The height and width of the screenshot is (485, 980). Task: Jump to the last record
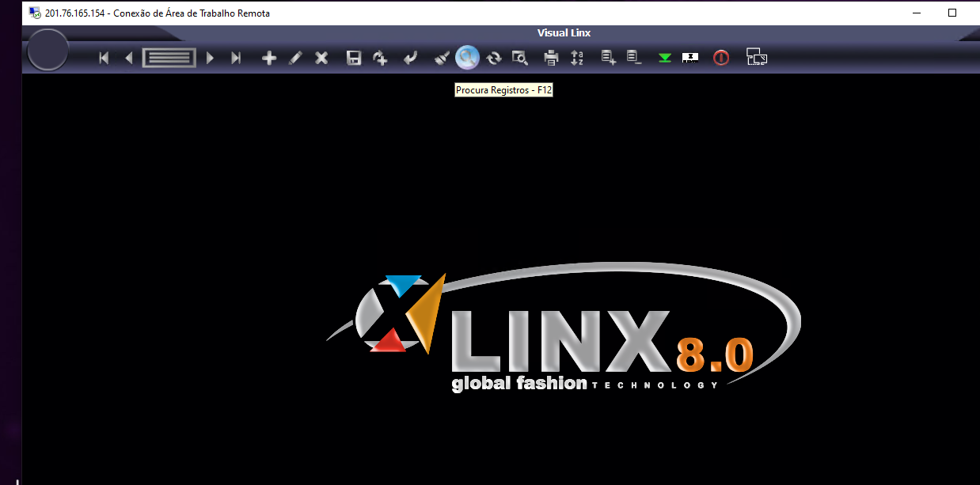pyautogui.click(x=236, y=58)
